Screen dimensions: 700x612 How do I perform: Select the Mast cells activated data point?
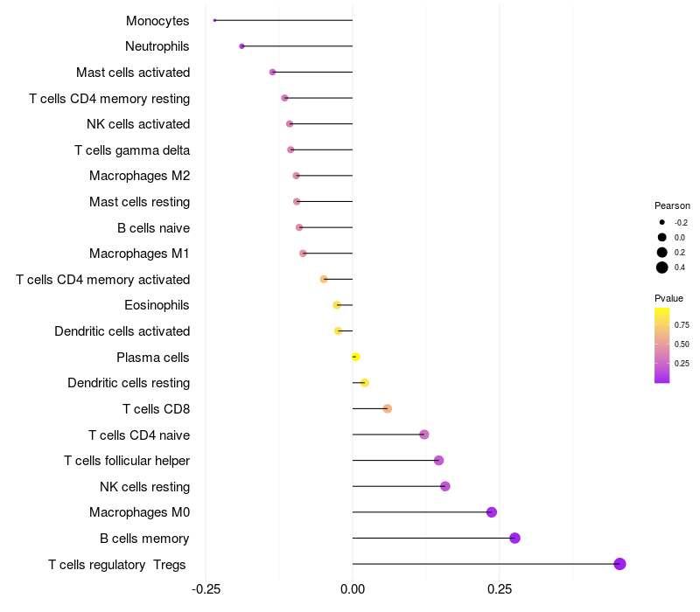click(272, 72)
